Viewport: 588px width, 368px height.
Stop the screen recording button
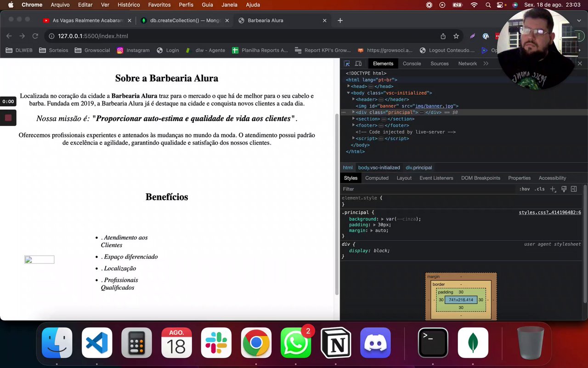[8, 118]
